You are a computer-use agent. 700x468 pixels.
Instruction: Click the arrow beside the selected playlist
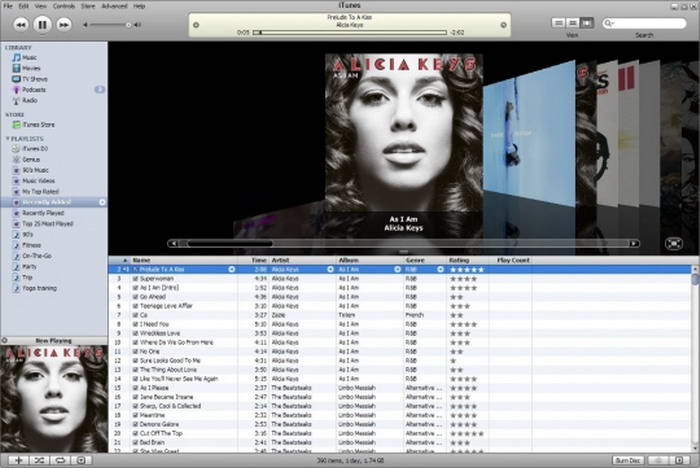tap(102, 202)
